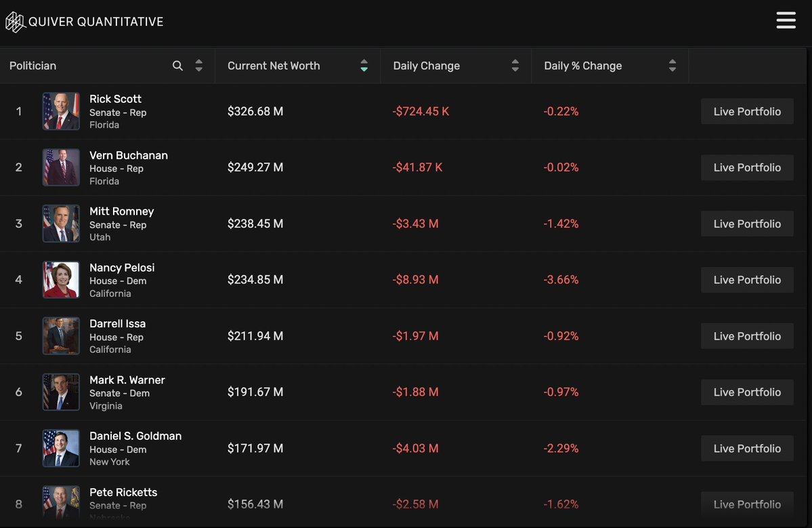812x528 pixels.
Task: Click Daniel S. Goldman's Live Portfolio button
Action: click(x=747, y=449)
